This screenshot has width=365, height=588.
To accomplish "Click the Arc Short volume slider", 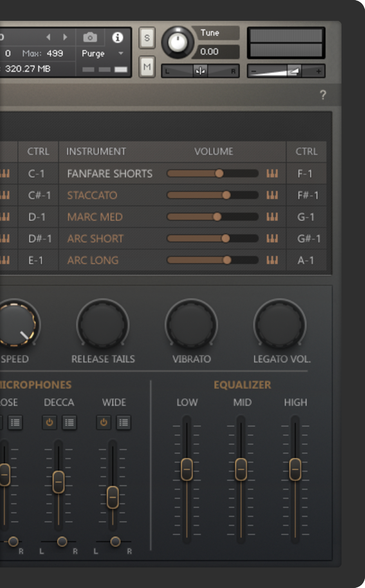I will [x=212, y=238].
